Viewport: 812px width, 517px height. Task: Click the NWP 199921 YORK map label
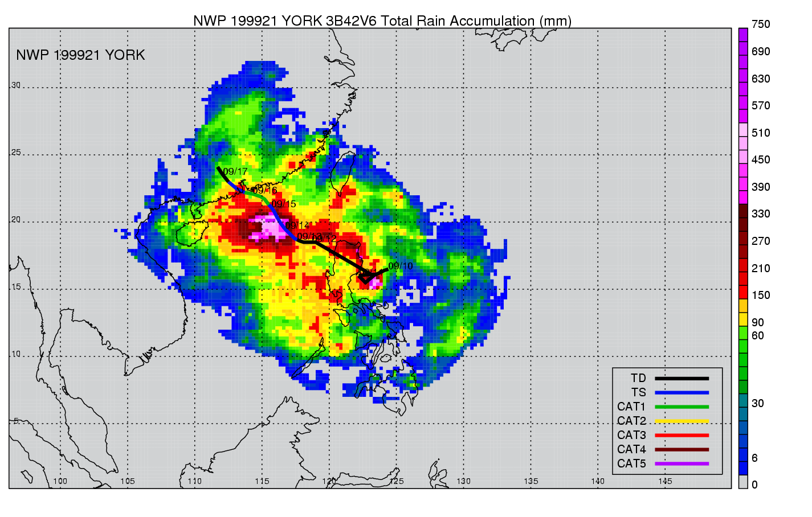coord(80,55)
